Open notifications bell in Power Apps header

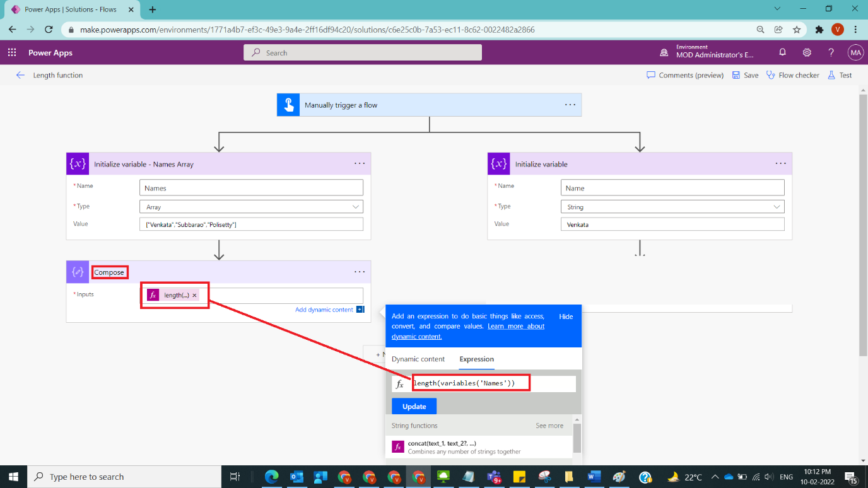(x=782, y=53)
